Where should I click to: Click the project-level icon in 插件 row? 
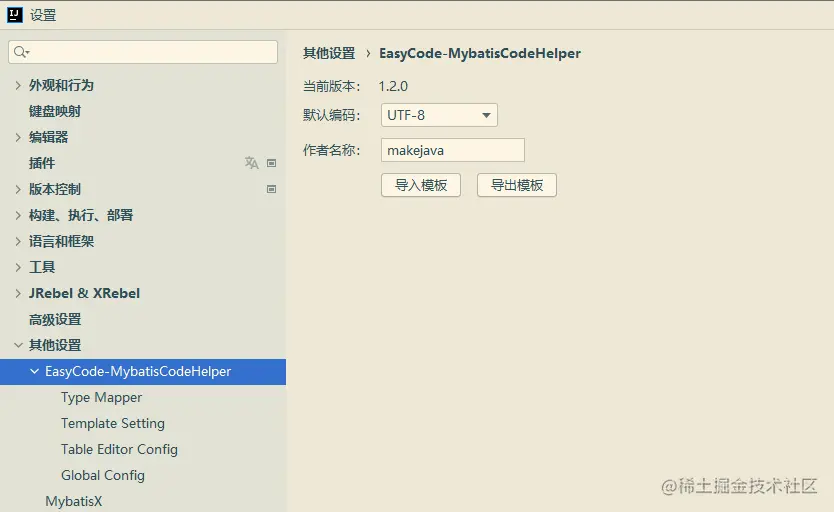pos(271,163)
